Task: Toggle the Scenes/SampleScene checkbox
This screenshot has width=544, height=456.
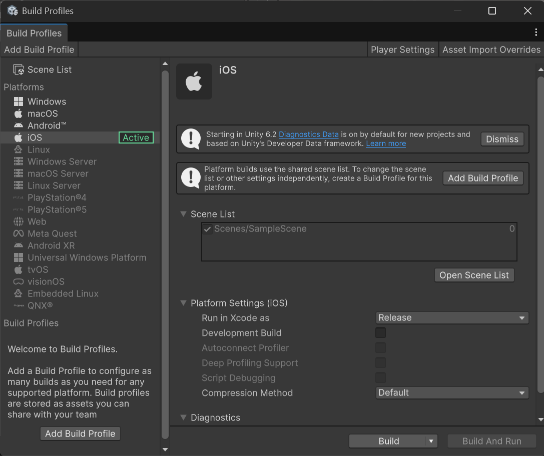Action: (x=207, y=229)
